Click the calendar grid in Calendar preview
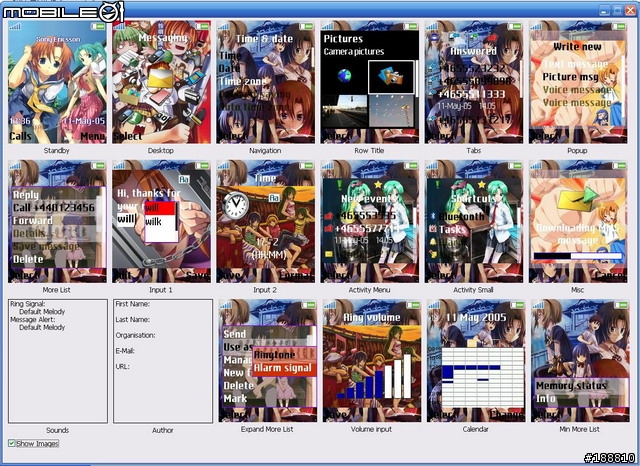640x466 pixels. 483,377
